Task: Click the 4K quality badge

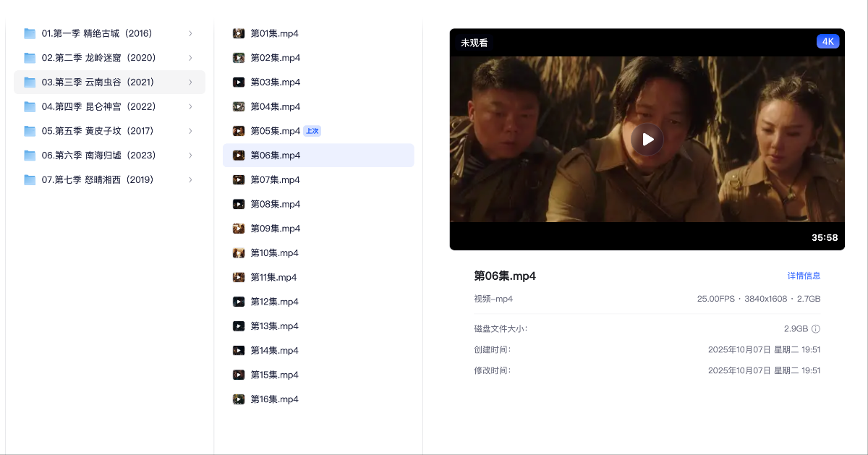Action: 827,41
